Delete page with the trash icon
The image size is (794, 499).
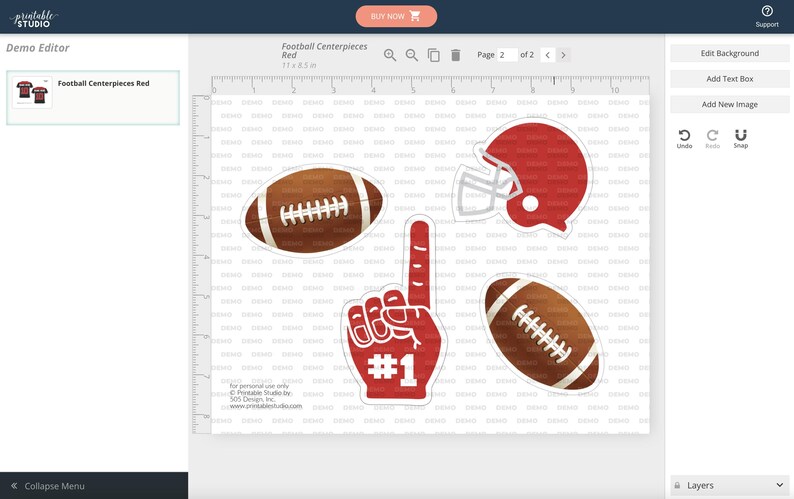tap(456, 55)
